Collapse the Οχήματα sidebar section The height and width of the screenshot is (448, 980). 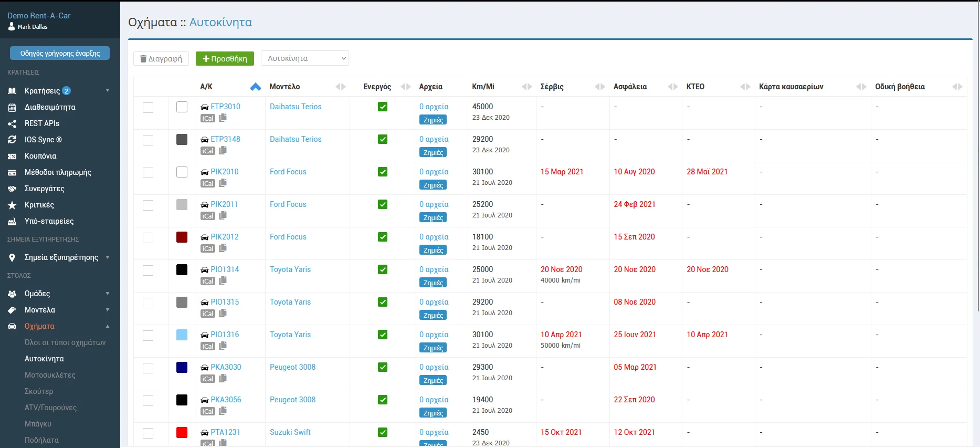coord(107,326)
